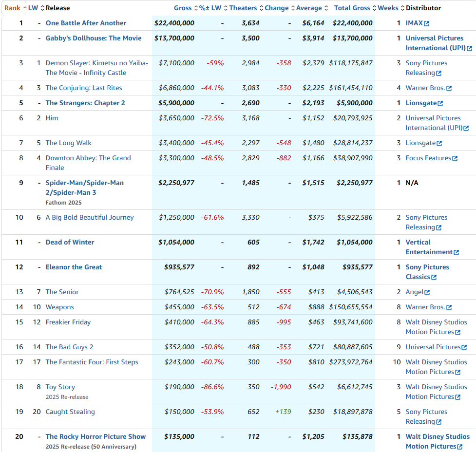This screenshot has width=476, height=452.
Task: Select $118,175,847 total gross value
Action: 351,63
